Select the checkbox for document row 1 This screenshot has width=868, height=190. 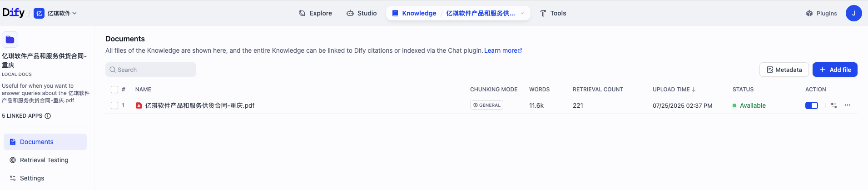[114, 105]
